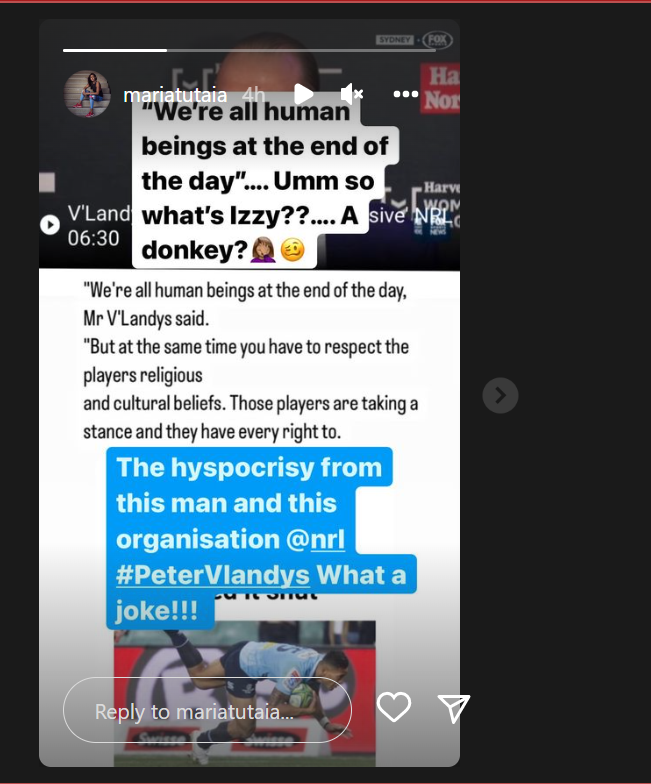Go to the next story arrow
The width and height of the screenshot is (651, 784).
click(x=500, y=396)
